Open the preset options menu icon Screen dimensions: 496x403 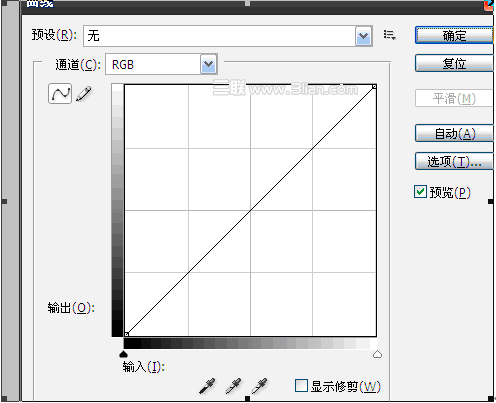(x=389, y=35)
